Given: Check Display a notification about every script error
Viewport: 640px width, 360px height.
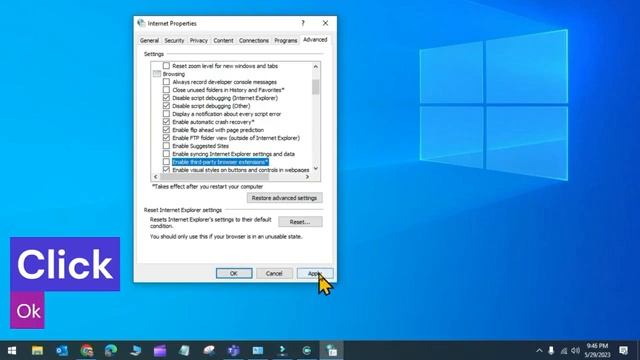Looking at the screenshot, I should pyautogui.click(x=166, y=114).
